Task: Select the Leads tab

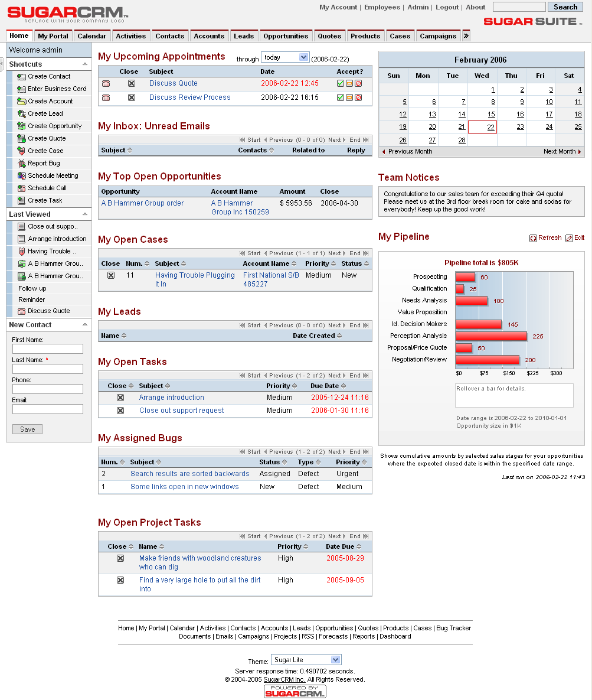Action: pyautogui.click(x=244, y=36)
